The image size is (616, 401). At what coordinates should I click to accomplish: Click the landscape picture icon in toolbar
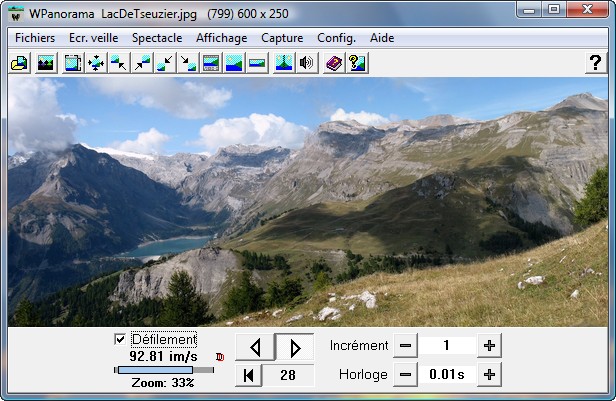click(45, 63)
